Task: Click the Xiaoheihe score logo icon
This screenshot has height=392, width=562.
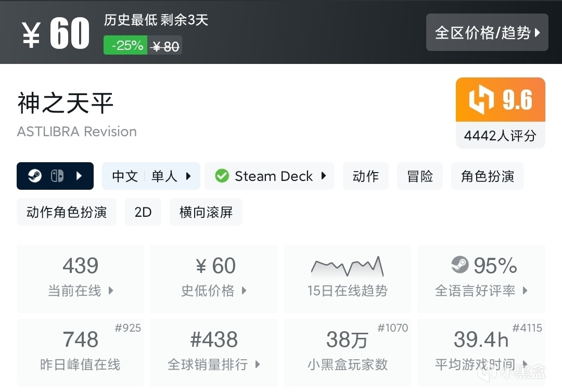Action: [481, 100]
